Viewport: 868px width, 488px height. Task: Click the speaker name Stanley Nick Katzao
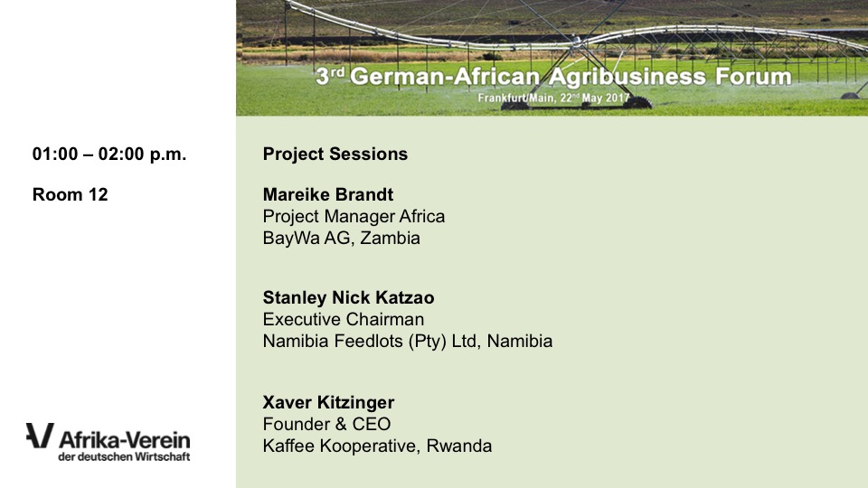coord(348,296)
